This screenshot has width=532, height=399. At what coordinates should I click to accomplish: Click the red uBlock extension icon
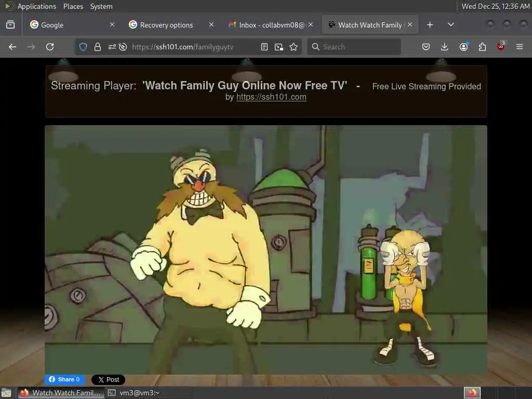[501, 46]
